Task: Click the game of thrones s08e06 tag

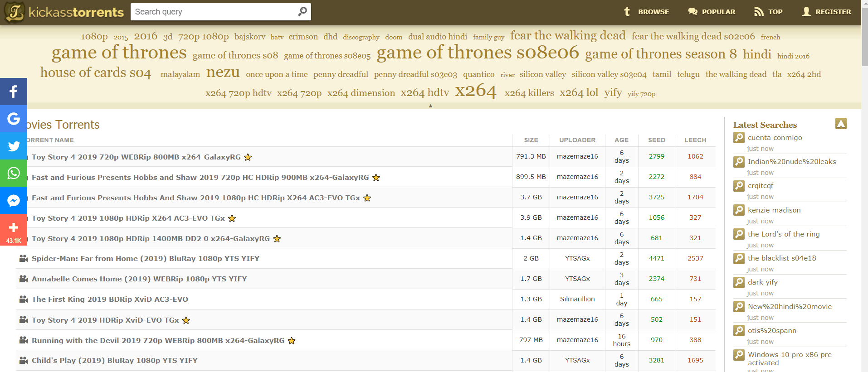Action: pos(478,53)
